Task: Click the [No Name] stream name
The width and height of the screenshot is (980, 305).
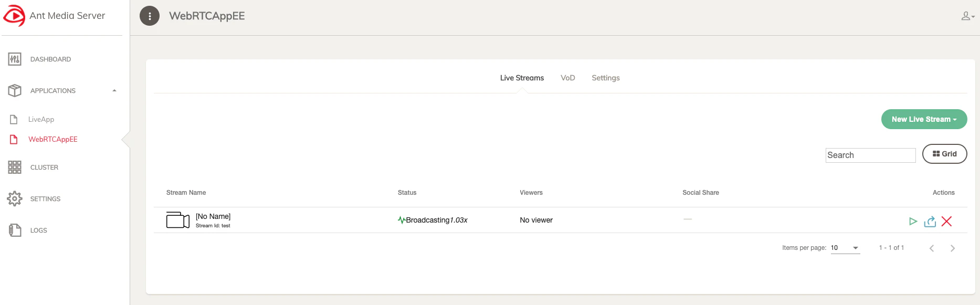Action: (213, 216)
